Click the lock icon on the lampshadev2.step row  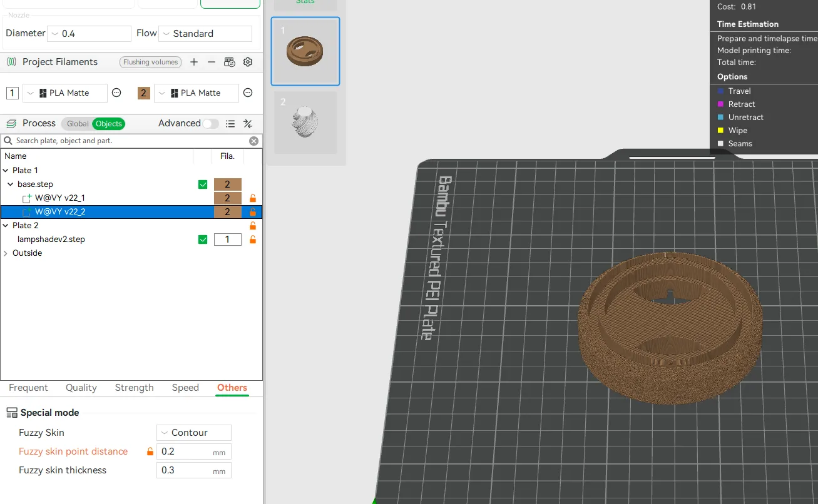coord(253,239)
